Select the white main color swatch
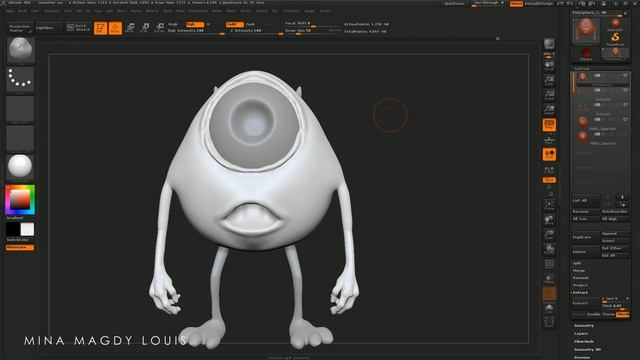 pyautogui.click(x=27, y=229)
